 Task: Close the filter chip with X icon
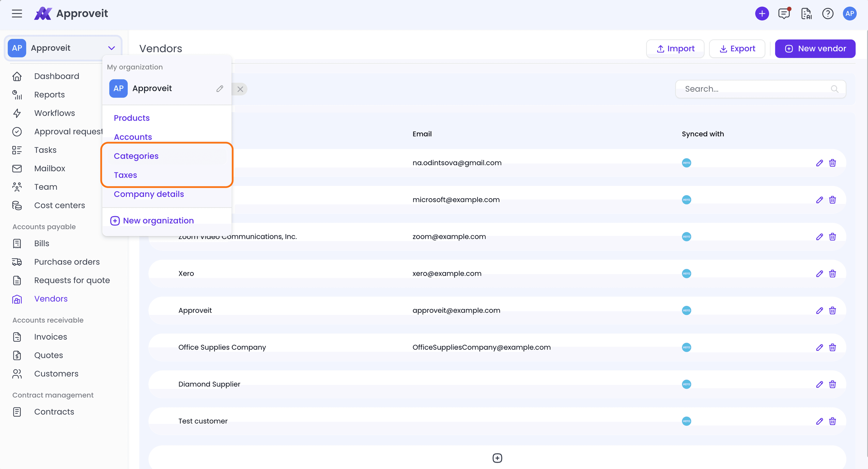point(240,89)
